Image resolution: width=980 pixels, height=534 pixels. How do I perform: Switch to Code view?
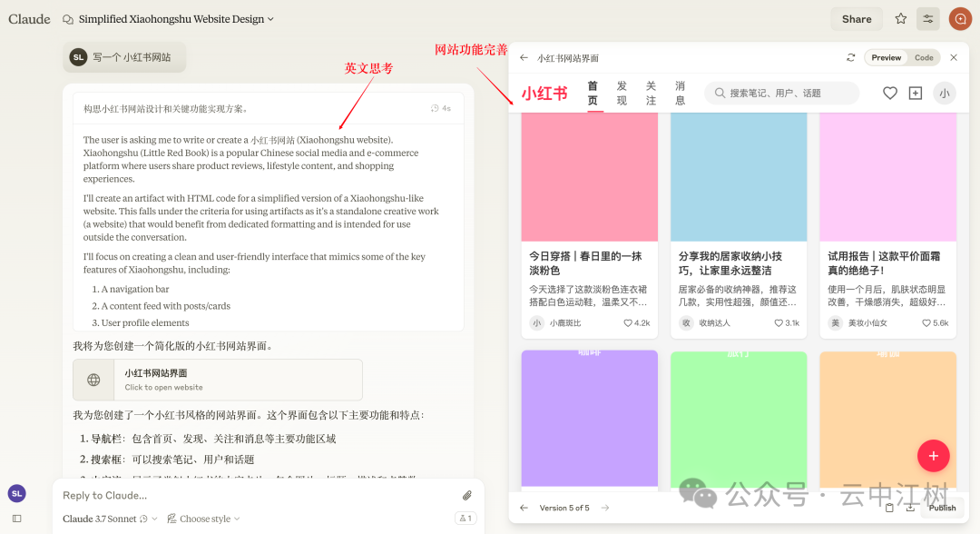coord(924,57)
